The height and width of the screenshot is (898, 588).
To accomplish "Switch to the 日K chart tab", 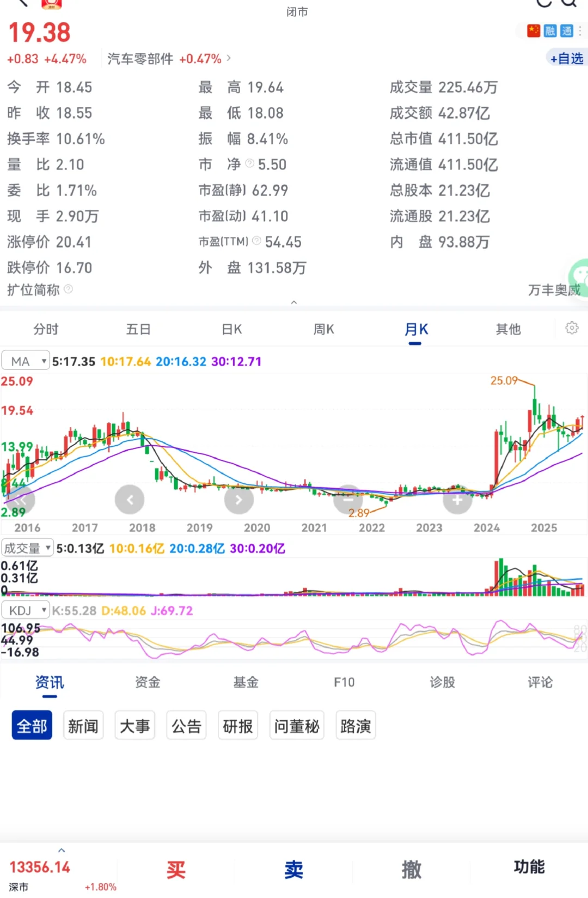I will pyautogui.click(x=231, y=329).
